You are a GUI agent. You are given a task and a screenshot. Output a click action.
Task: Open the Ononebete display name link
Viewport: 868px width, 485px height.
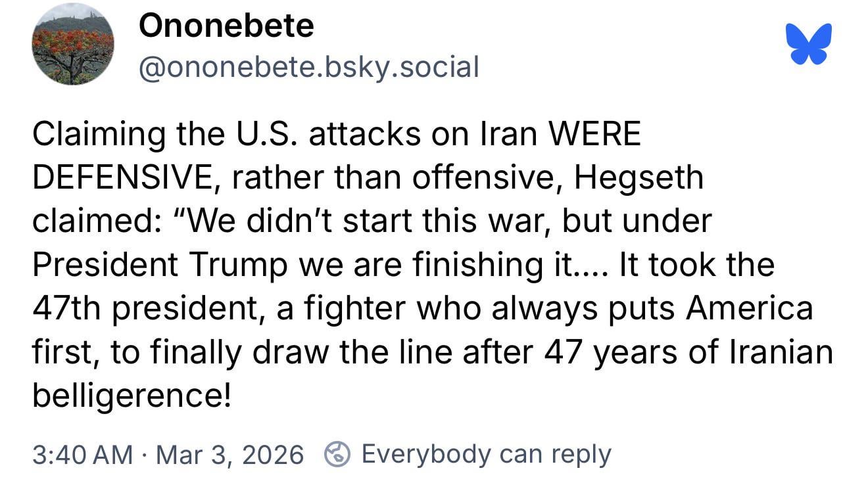[x=226, y=26]
